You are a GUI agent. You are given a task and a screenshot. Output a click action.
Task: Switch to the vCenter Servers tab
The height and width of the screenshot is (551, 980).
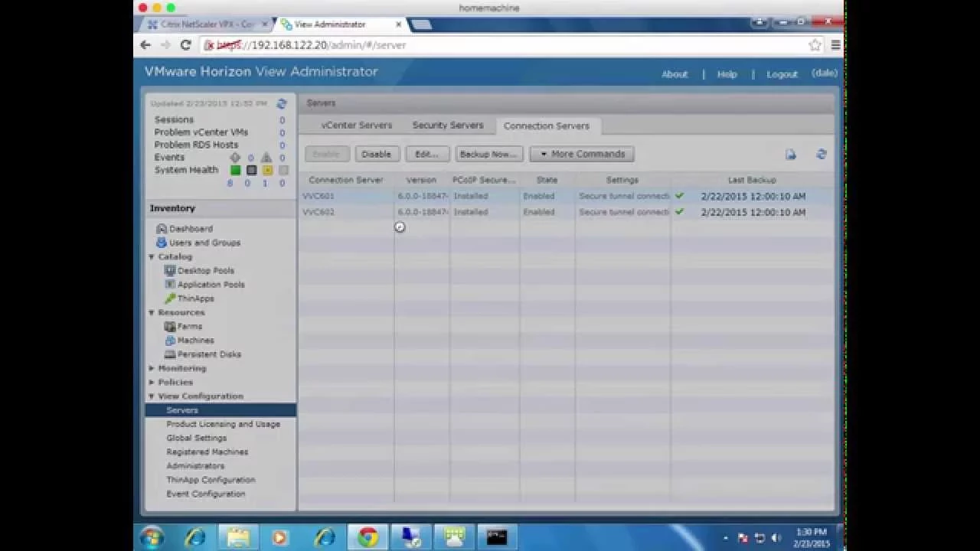357,126
